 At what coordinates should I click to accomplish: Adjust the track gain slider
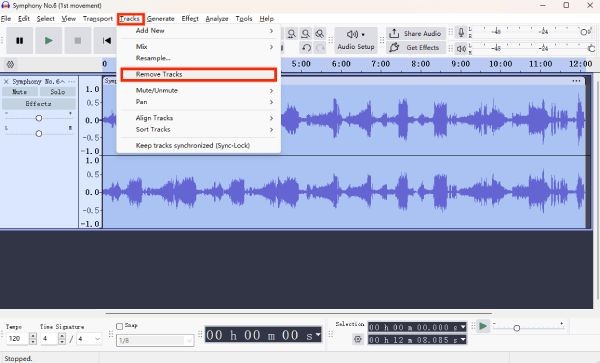(39, 118)
